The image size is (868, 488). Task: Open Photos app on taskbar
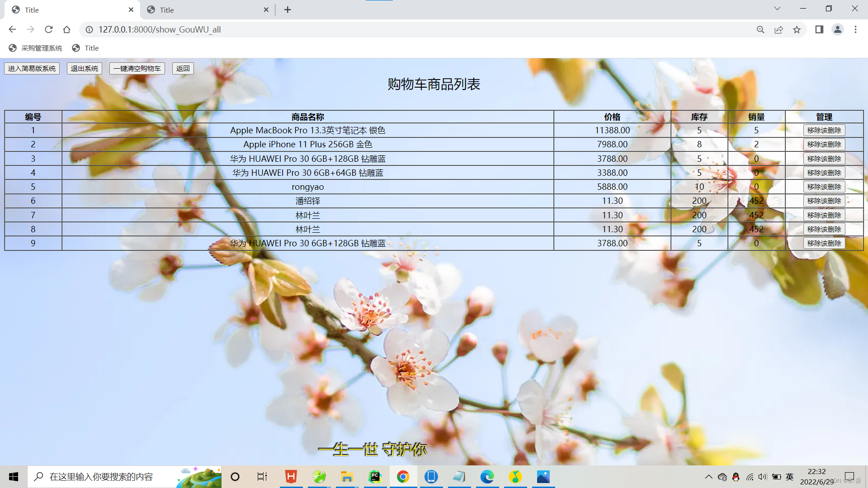543,477
